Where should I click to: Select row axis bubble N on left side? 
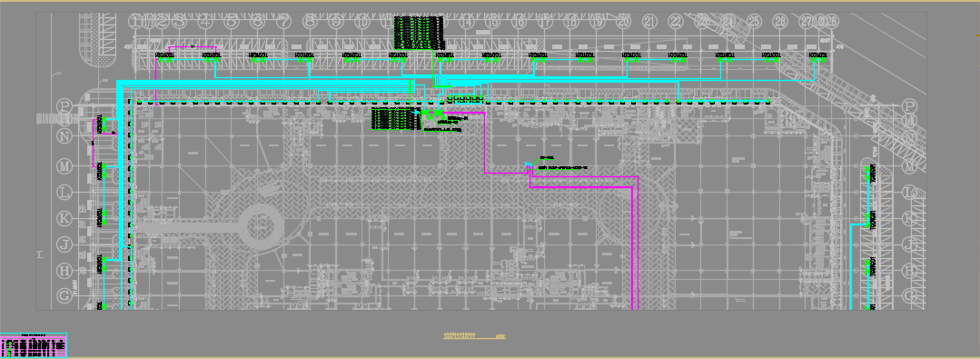pyautogui.click(x=64, y=135)
